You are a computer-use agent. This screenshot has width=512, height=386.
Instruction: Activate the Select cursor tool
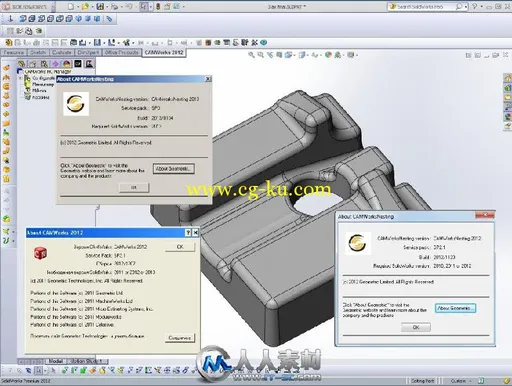144,6
